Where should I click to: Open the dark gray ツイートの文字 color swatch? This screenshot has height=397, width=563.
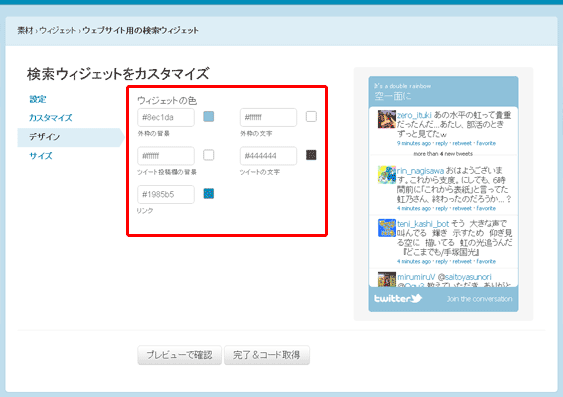pos(311,155)
